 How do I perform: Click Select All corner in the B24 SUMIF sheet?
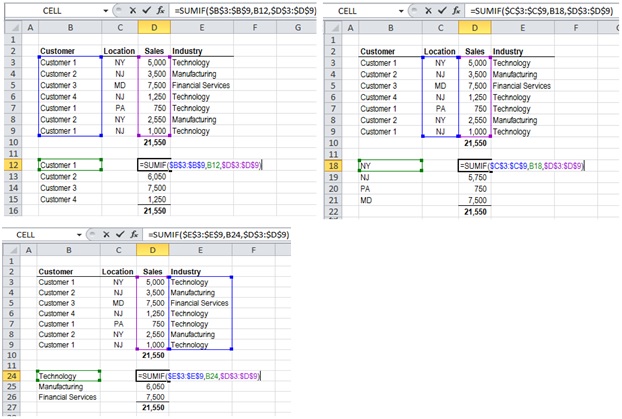[12, 250]
